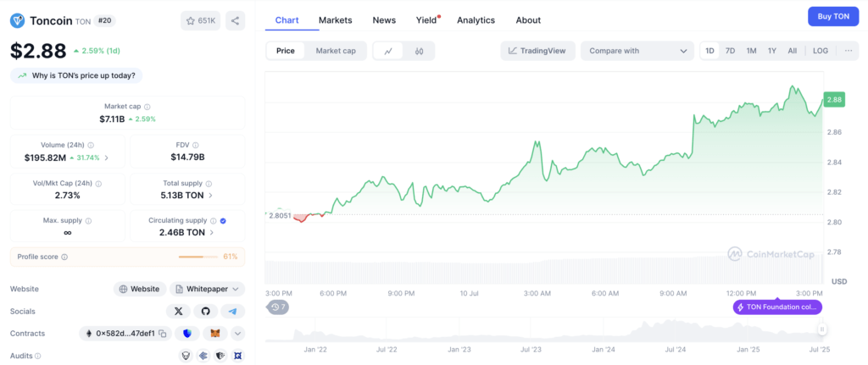Switch to the Markets tab
Viewport: 868px width, 365px height.
pyautogui.click(x=336, y=20)
